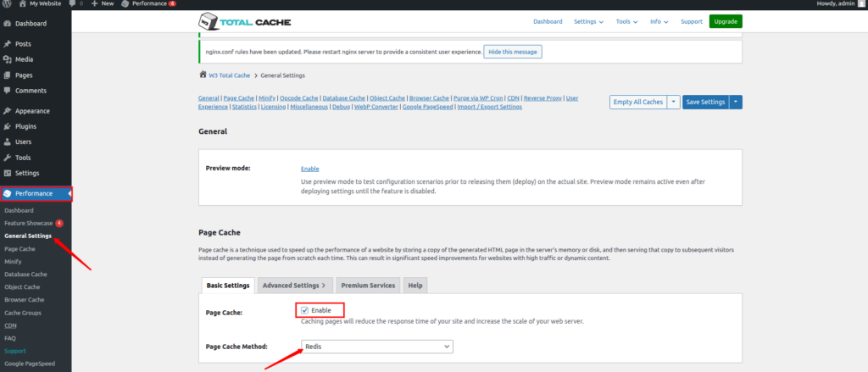Click the breadcrumb home icon
Viewport: 868px width, 372px height.
pos(203,75)
